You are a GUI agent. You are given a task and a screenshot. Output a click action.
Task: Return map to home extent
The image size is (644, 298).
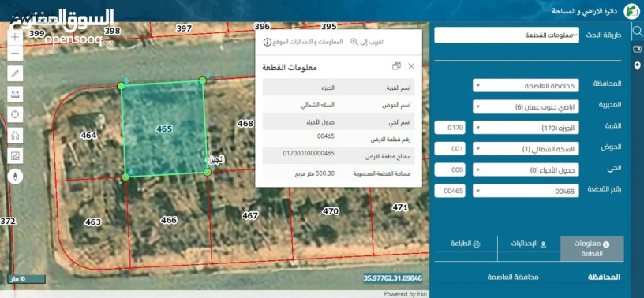click(15, 135)
